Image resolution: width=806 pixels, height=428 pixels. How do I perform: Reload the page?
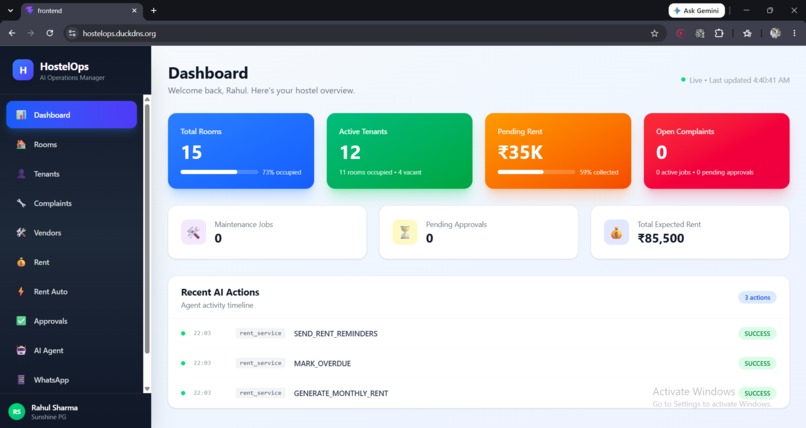click(49, 33)
